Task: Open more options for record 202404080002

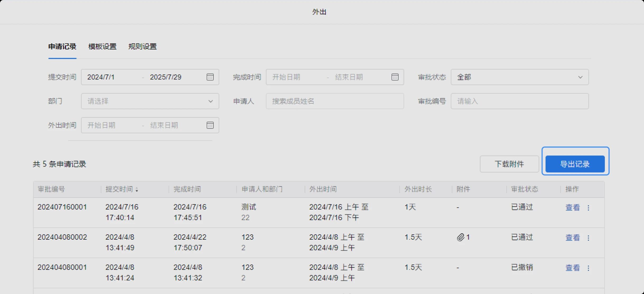Action: (588, 238)
